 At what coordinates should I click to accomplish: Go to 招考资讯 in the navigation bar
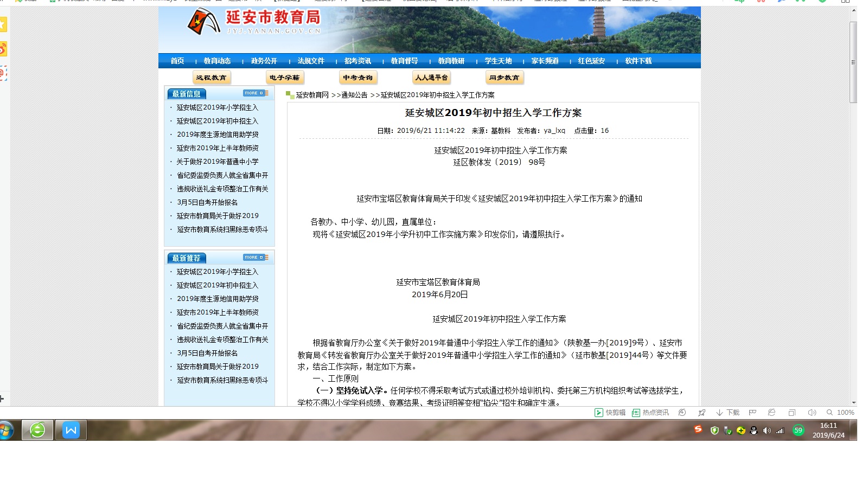coord(358,61)
